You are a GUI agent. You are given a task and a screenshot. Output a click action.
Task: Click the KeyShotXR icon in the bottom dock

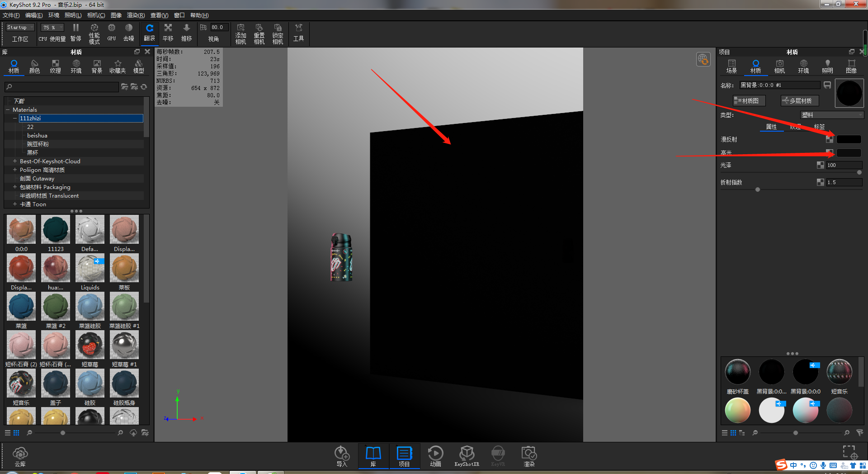pos(467,455)
